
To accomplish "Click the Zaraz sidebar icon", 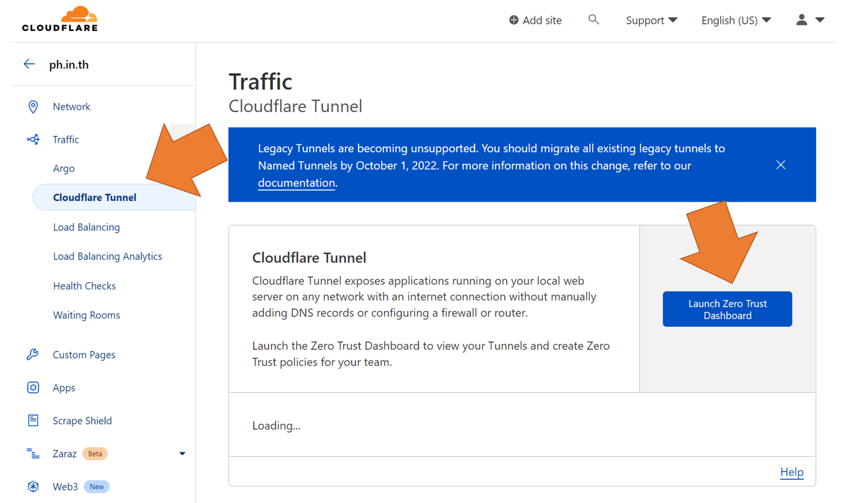I will (33, 454).
